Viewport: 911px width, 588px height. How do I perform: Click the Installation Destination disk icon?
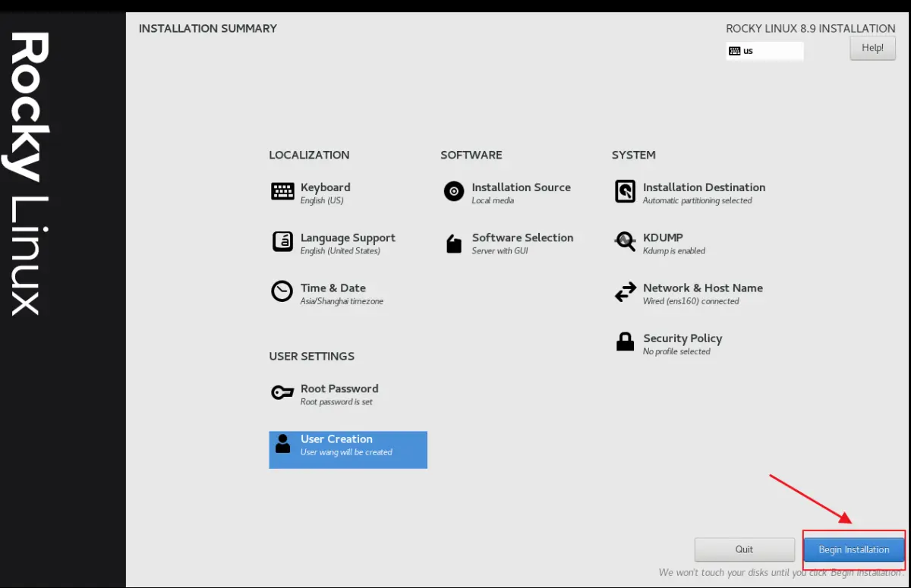click(625, 191)
